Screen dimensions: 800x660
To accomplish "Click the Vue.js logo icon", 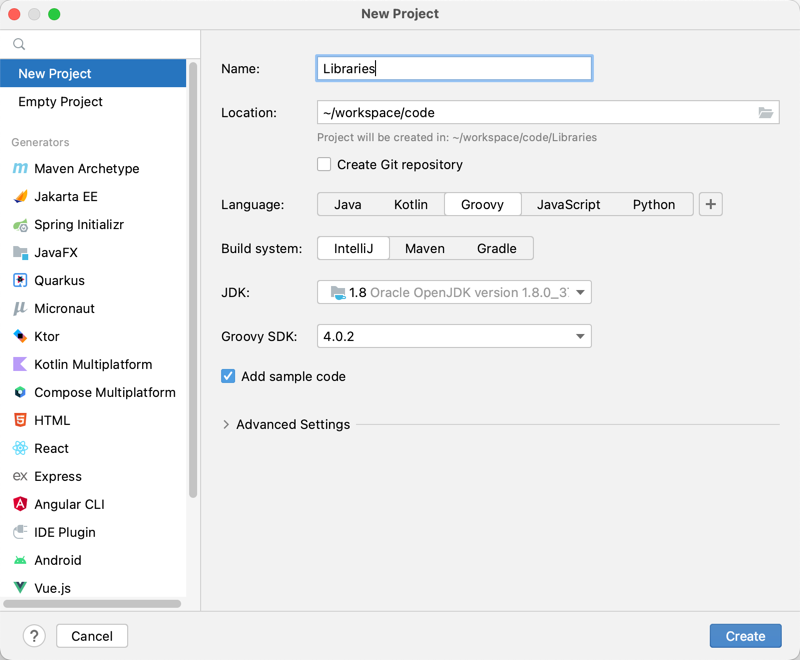I will [x=20, y=588].
